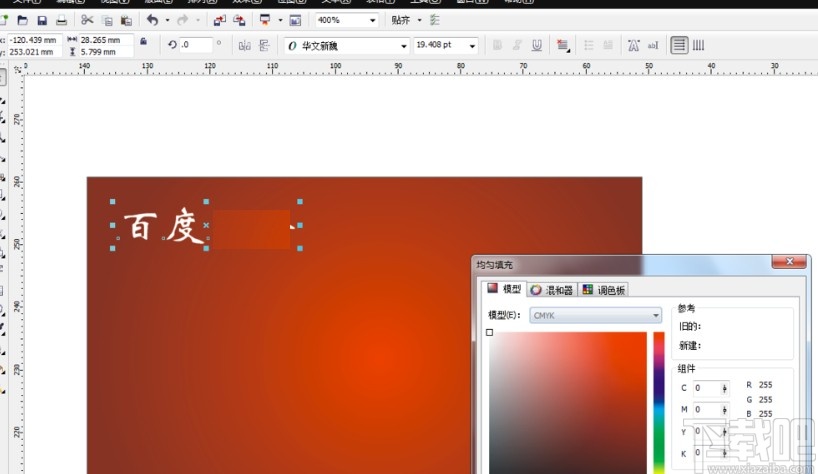
Task: Expand the redo history arrow
Action: 198,20
